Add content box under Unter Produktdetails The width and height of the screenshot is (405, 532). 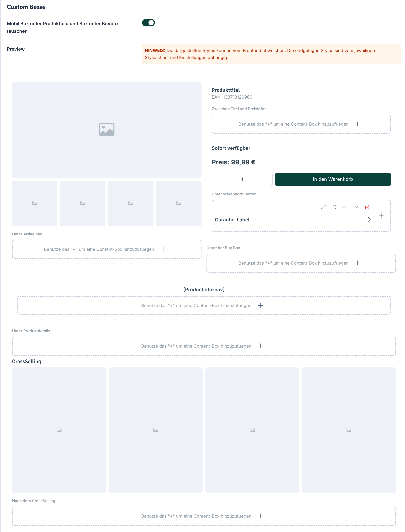(x=260, y=346)
